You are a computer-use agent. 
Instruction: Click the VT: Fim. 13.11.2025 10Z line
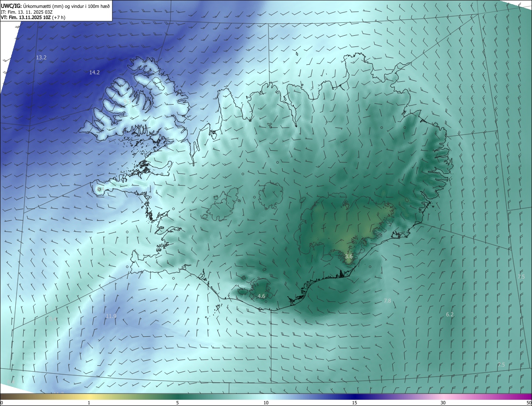(x=33, y=17)
